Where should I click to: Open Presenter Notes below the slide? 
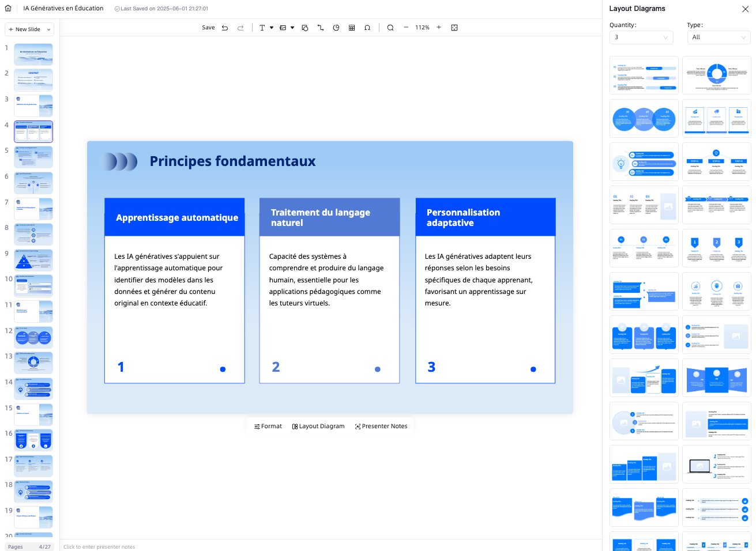pos(381,427)
